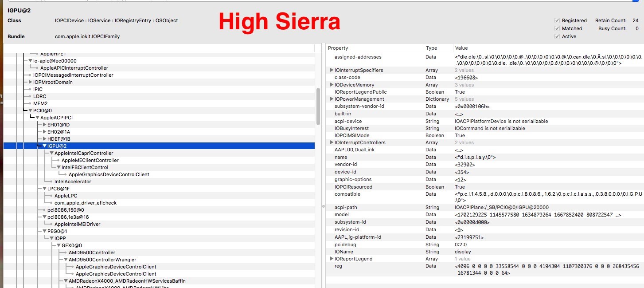644x288 pixels.
Task: Select IntelAccelerator tree entry
Action: (73, 181)
